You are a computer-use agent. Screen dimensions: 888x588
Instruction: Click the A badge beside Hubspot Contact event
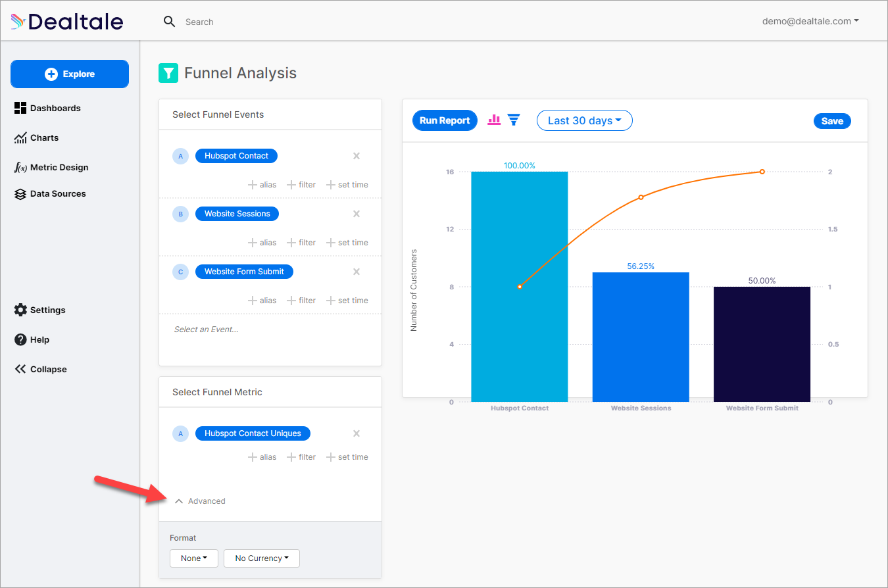coord(180,156)
